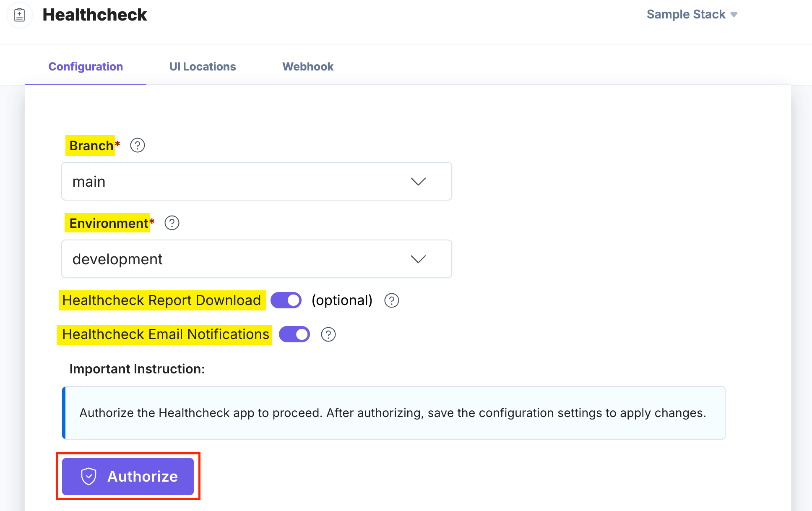This screenshot has width=812, height=511.
Task: Click the Healthcheck app clipboard icon
Action: coord(20,15)
